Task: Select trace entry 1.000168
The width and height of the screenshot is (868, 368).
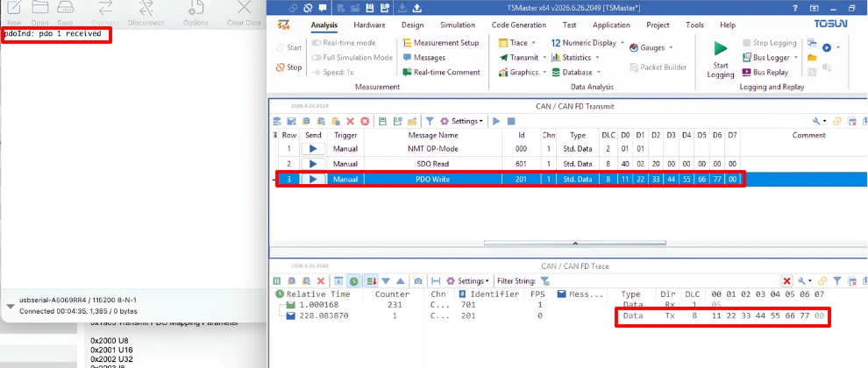Action: pos(319,305)
